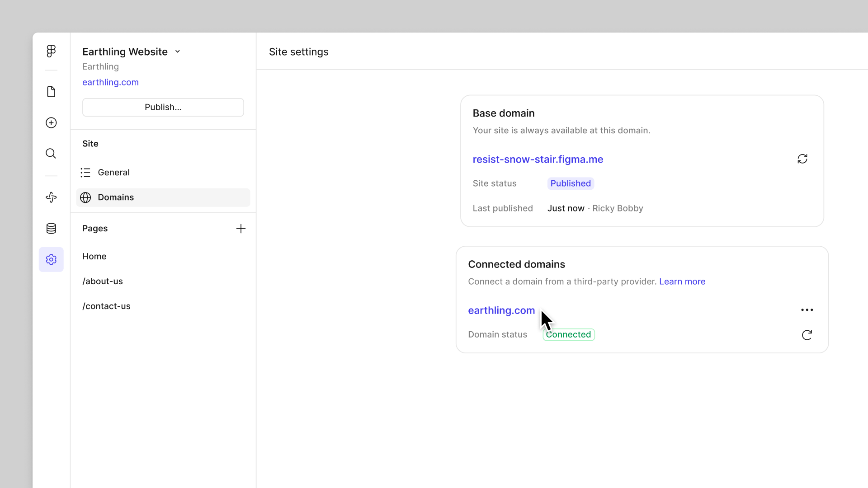Click the pinwheel AI icon in sidebar

51,197
